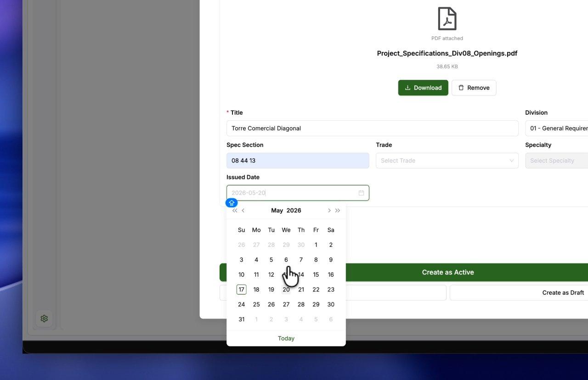
Task: Go to previous year in date picker
Action: pyautogui.click(x=235, y=211)
